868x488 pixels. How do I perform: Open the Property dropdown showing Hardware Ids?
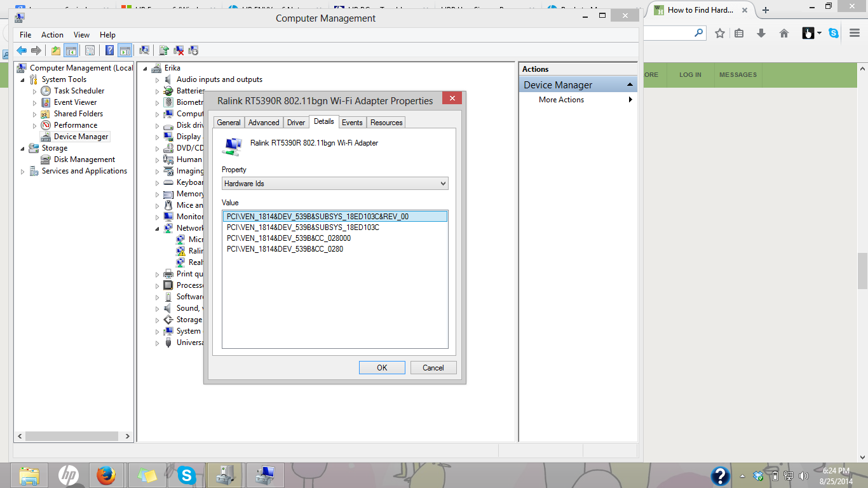335,184
